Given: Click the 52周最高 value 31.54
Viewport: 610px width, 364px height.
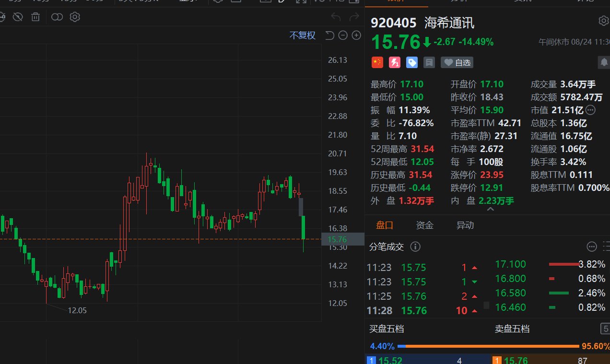Looking at the screenshot, I should point(422,149).
